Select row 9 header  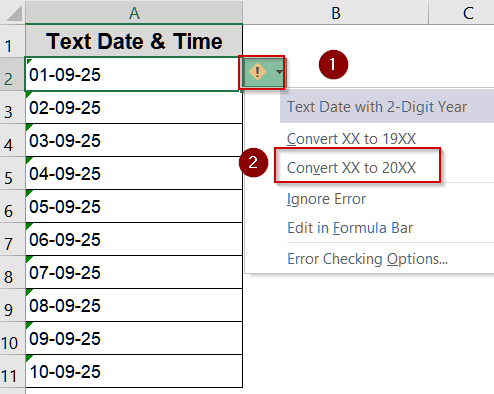click(12, 305)
